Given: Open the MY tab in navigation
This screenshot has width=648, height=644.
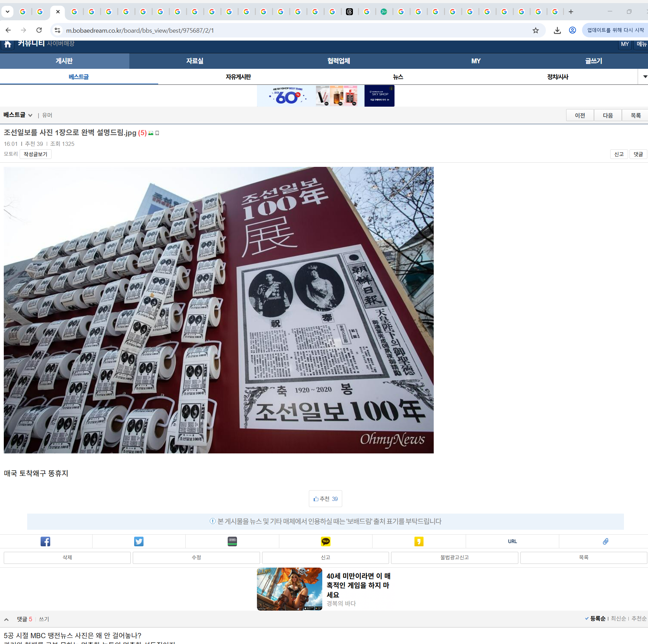Looking at the screenshot, I should coord(476,61).
